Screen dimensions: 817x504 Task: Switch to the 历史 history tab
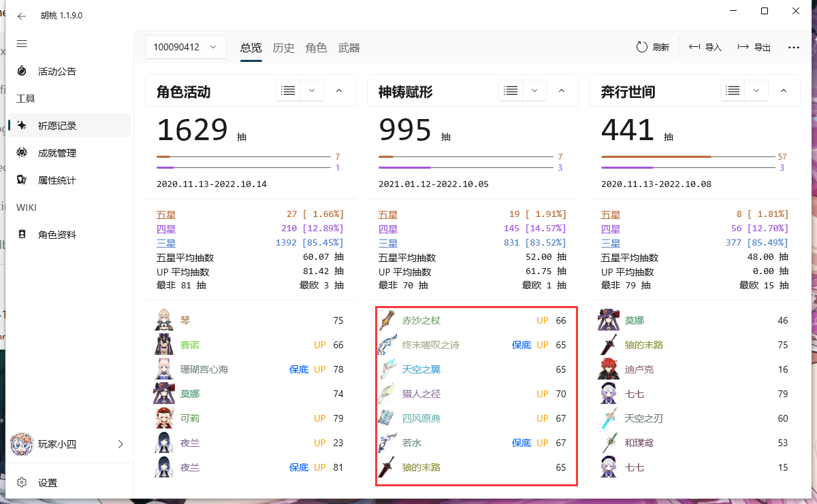tap(283, 48)
